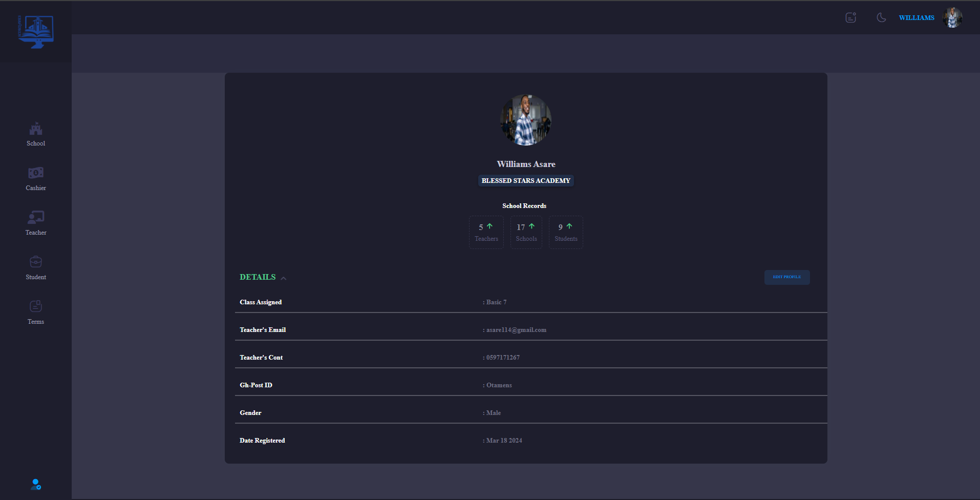Click the BLESSED STARS ACADEMY badge
The height and width of the screenshot is (500, 980).
click(526, 181)
